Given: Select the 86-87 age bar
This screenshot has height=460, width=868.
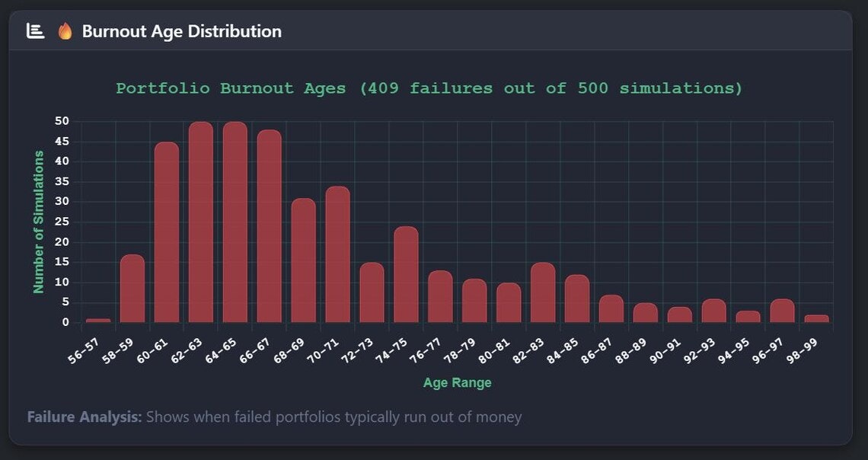Looking at the screenshot, I should coord(611,308).
